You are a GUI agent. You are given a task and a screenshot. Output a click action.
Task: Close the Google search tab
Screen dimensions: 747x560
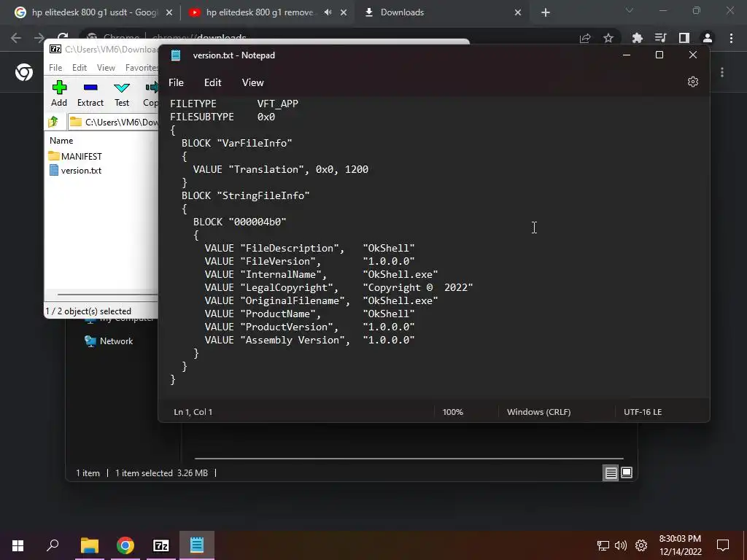click(x=169, y=12)
